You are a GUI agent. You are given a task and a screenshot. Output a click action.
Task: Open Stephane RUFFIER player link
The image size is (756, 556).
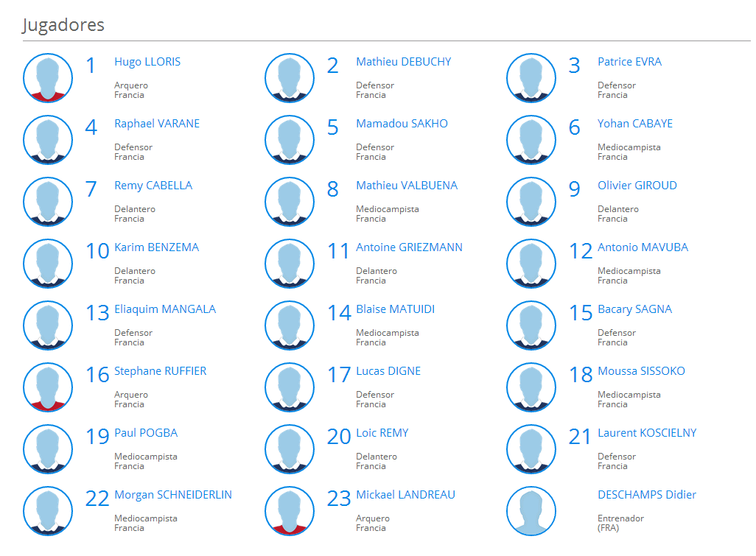coord(160,371)
